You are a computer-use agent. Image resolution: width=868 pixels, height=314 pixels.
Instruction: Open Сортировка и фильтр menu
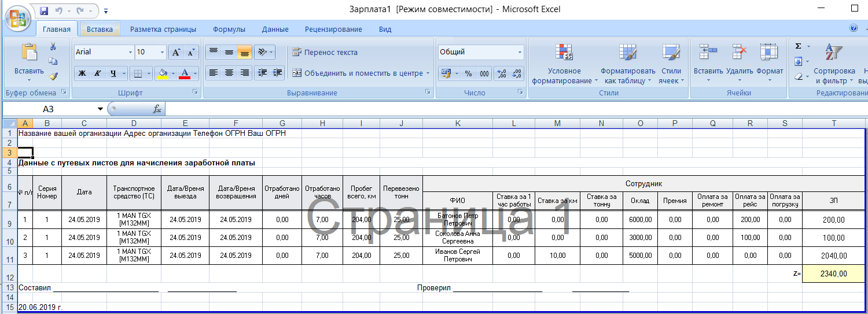(834, 64)
